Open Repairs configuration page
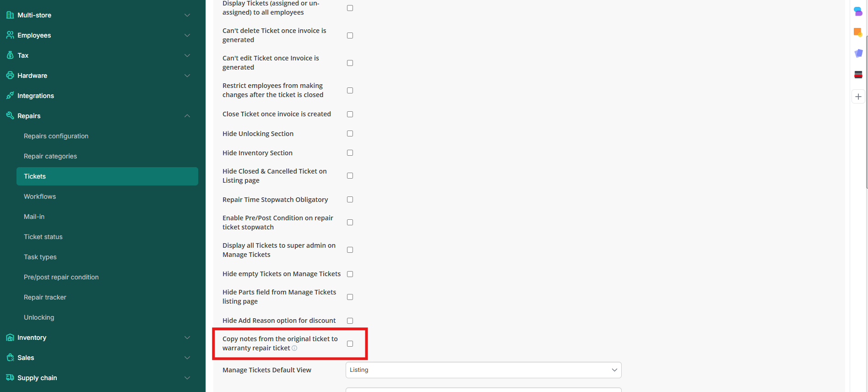Viewport: 868px width, 392px height. (56, 136)
